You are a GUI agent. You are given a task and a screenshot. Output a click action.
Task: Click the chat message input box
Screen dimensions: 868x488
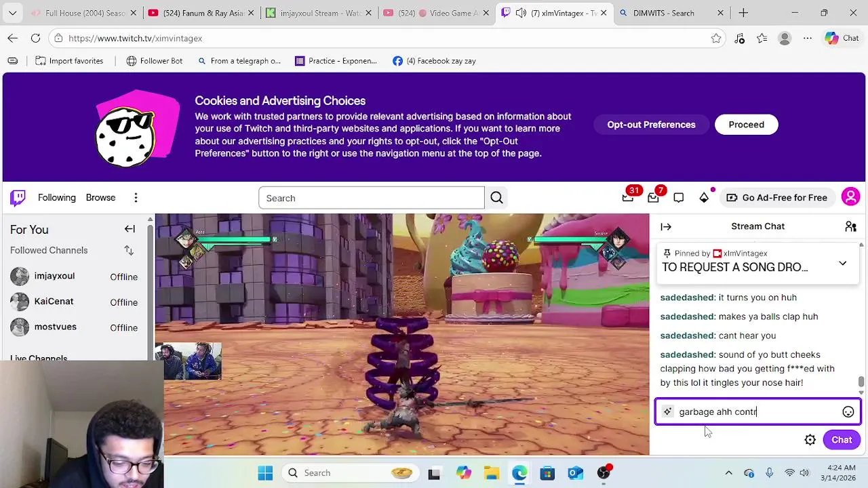(757, 412)
